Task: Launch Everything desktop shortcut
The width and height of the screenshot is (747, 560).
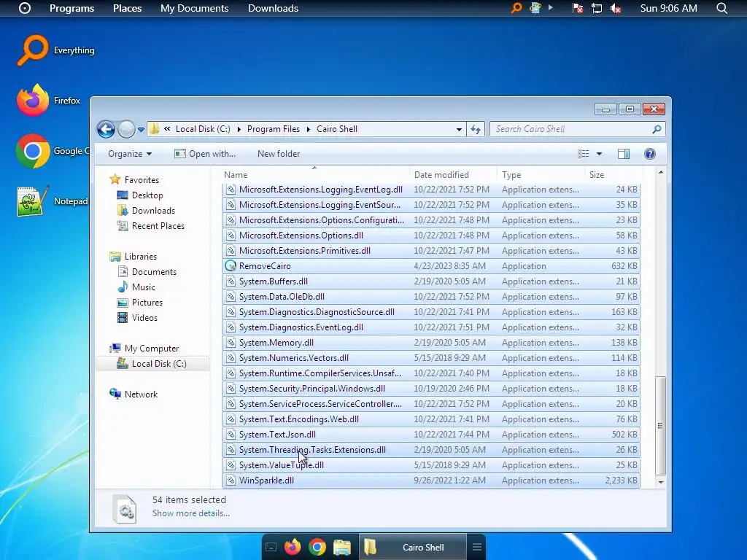Action: coord(55,50)
